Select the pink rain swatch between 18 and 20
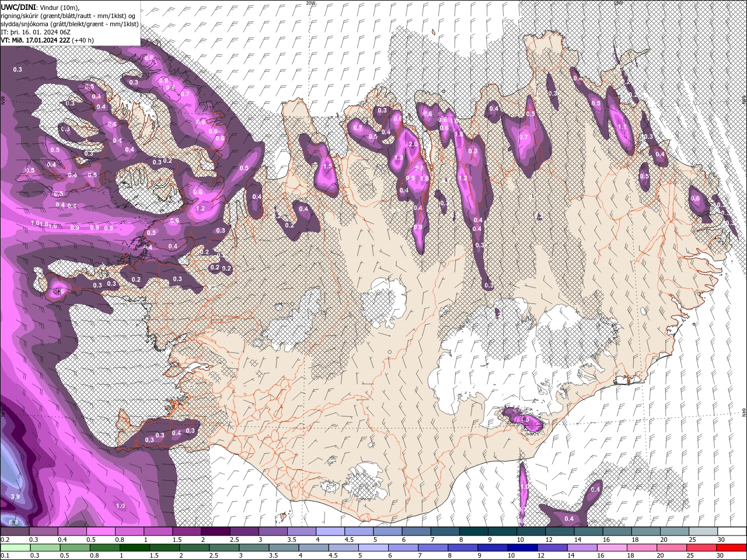The image size is (747, 560). click(642, 548)
